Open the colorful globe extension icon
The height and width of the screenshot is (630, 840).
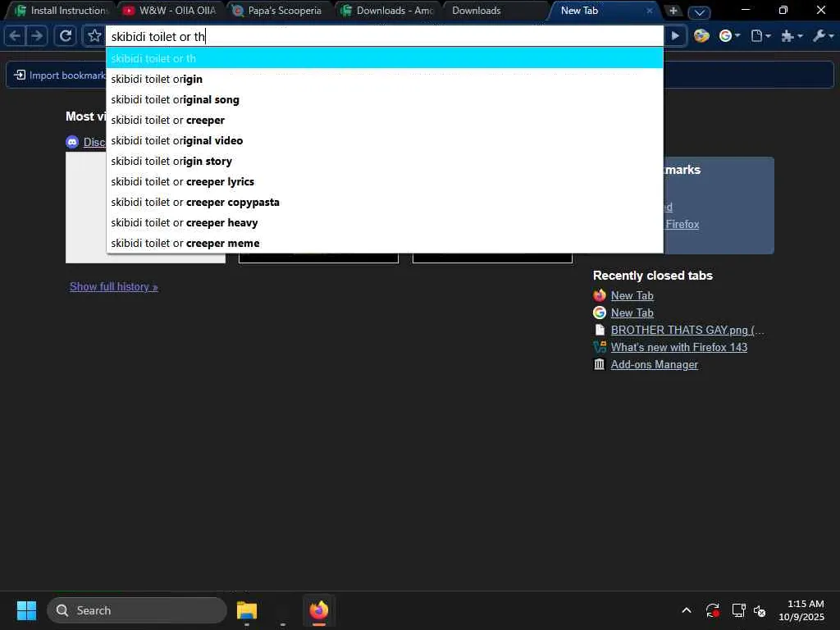(701, 36)
